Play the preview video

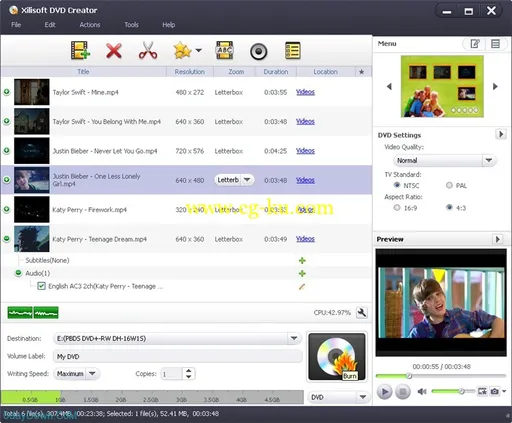point(384,391)
